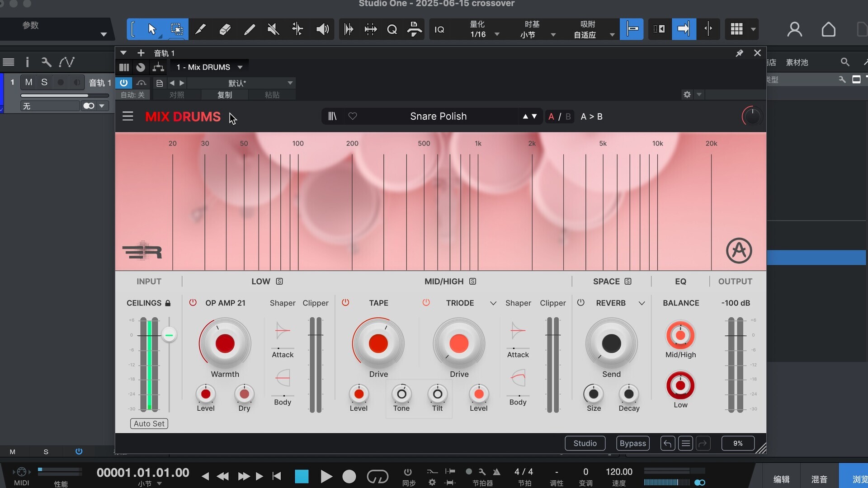The width and height of the screenshot is (868, 488).
Task: Expand the plugin window menu triangle
Action: 123,53
